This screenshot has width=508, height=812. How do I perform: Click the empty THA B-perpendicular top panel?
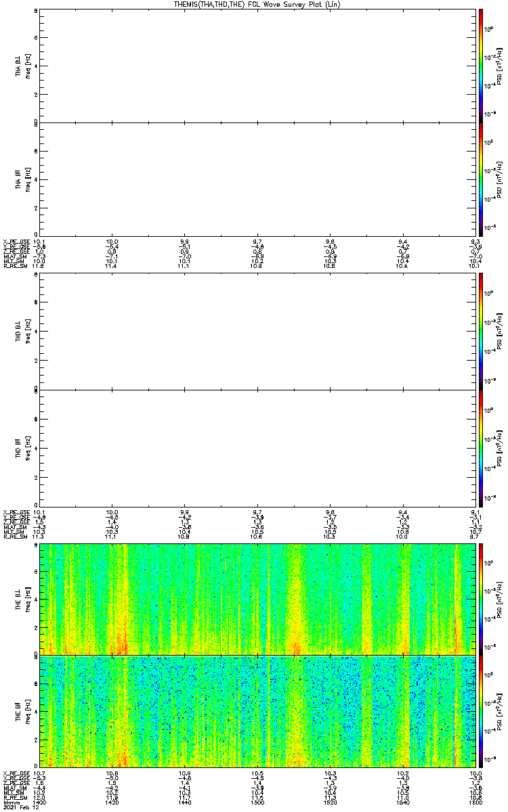257,65
